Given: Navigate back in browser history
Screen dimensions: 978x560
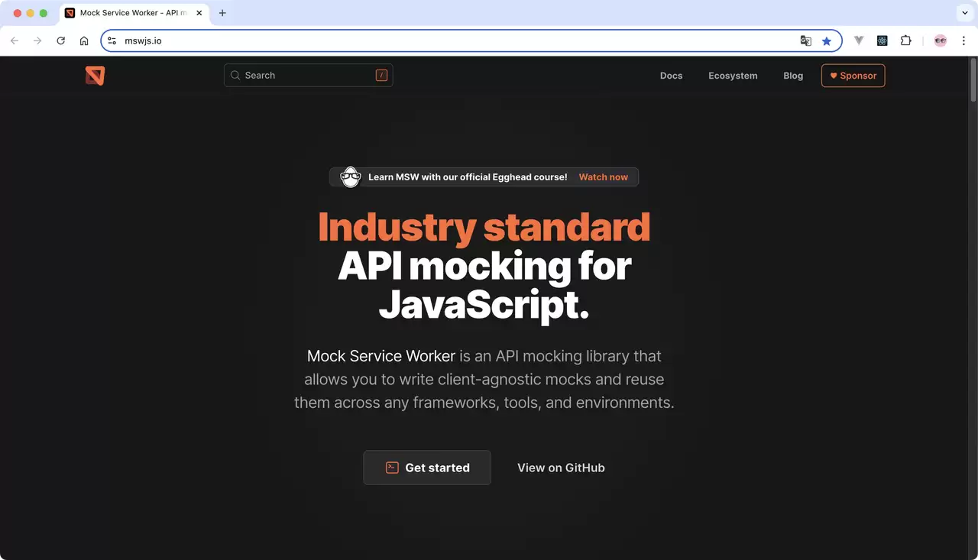Looking at the screenshot, I should [x=15, y=41].
